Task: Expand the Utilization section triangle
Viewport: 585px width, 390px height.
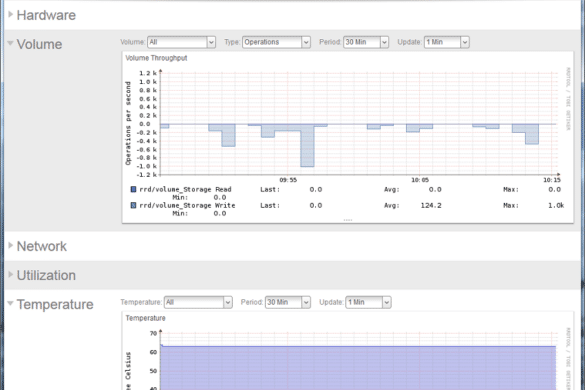Action: (x=10, y=274)
